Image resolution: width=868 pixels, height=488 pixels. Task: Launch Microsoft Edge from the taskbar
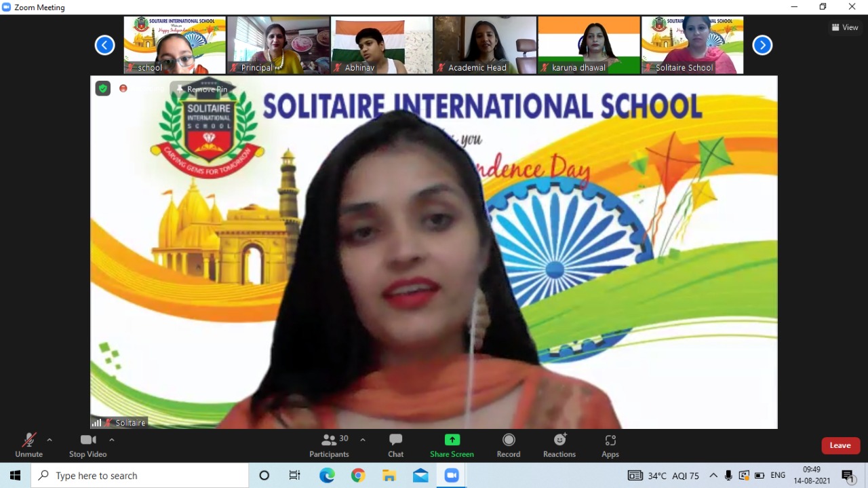[327, 476]
